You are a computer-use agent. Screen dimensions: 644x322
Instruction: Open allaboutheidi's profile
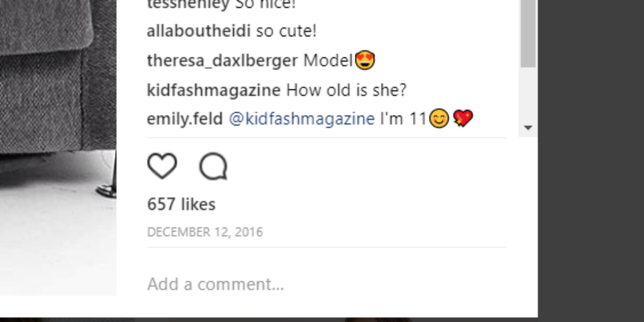click(198, 31)
